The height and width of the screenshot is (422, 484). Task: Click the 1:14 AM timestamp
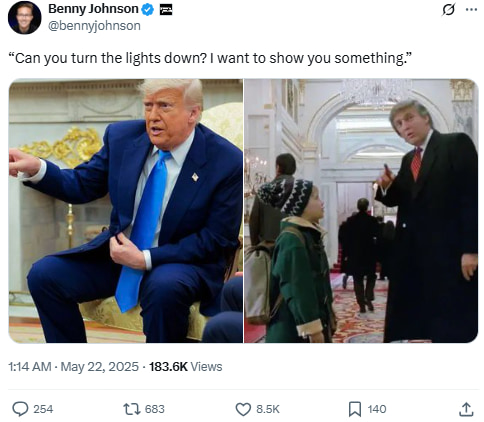point(30,367)
